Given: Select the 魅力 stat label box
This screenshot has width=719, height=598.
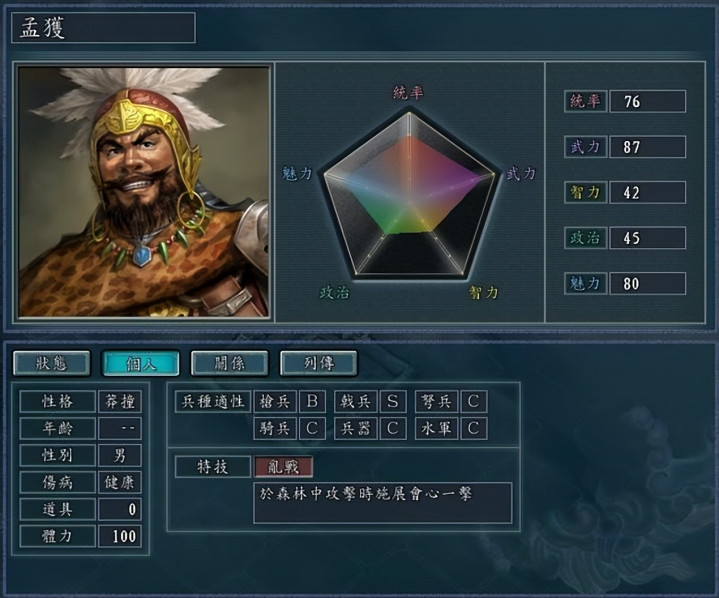Looking at the screenshot, I should click(586, 283).
